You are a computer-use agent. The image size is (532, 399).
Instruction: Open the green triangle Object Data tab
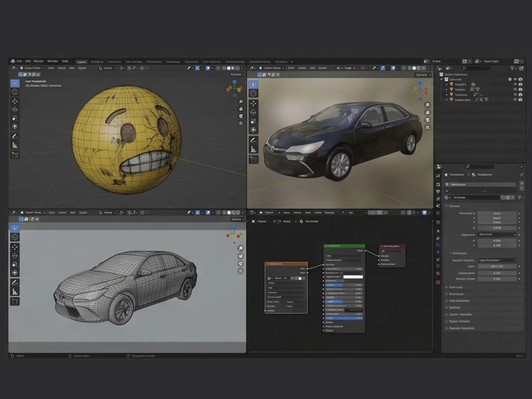click(438, 266)
